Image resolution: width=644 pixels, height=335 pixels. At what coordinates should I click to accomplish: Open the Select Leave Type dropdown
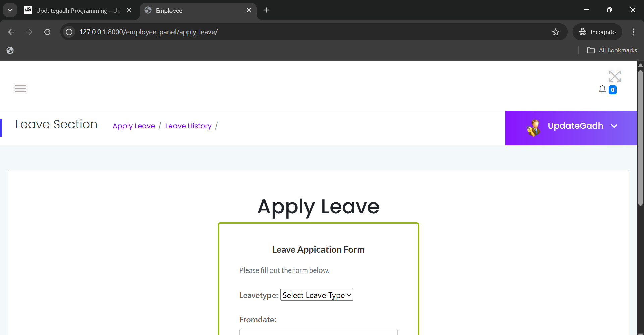tap(316, 295)
